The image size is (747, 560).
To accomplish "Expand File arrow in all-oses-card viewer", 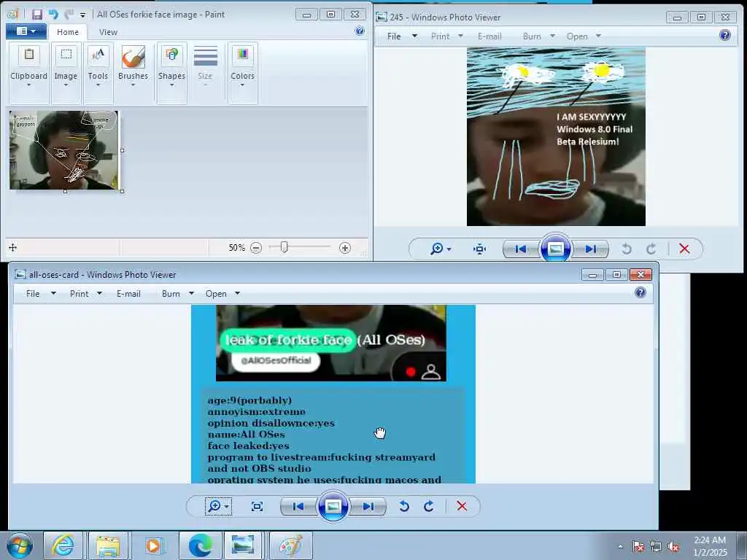I will coord(53,293).
